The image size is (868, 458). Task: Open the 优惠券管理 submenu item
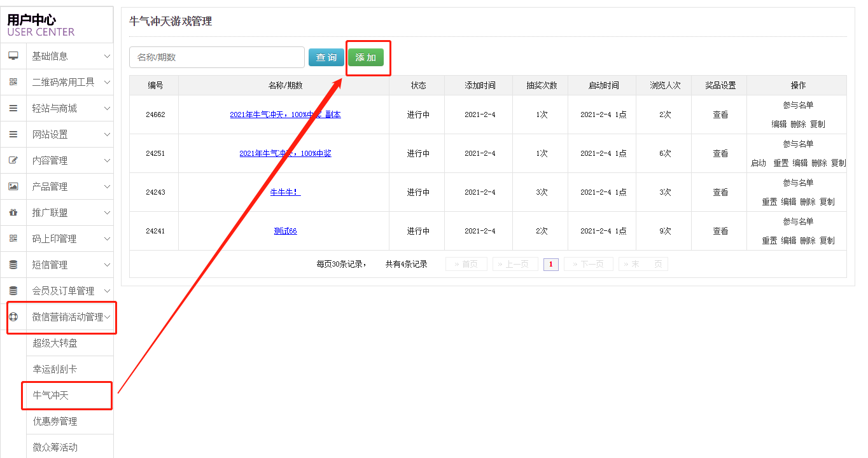pos(55,421)
